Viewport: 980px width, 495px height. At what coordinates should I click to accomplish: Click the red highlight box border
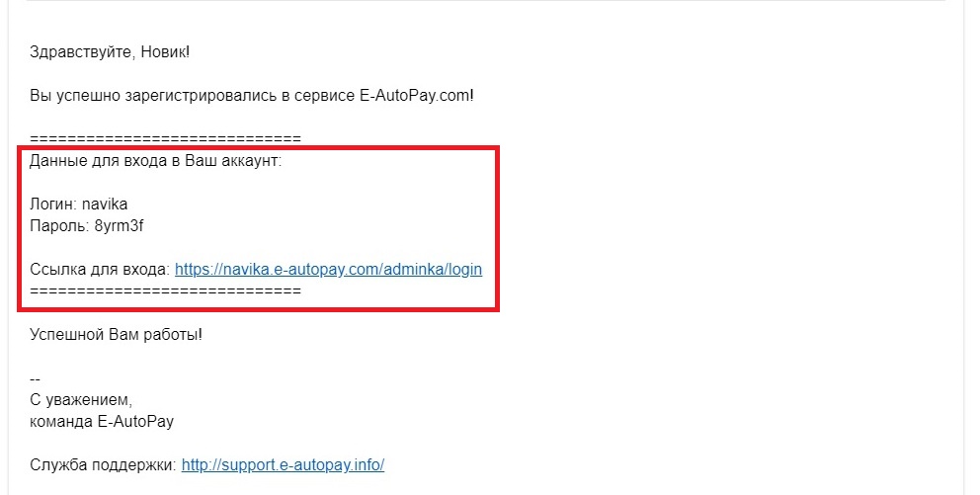(258, 149)
